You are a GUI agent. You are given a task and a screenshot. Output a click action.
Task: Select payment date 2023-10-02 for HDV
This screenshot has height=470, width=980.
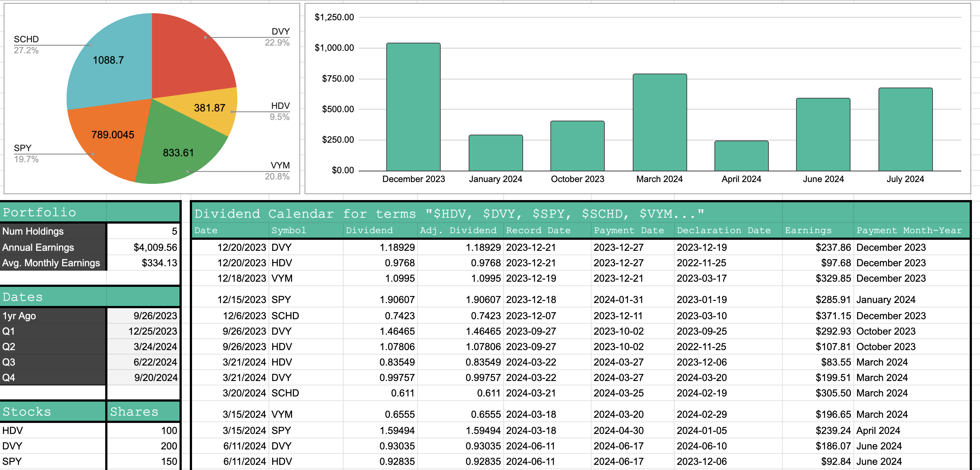coord(633,347)
